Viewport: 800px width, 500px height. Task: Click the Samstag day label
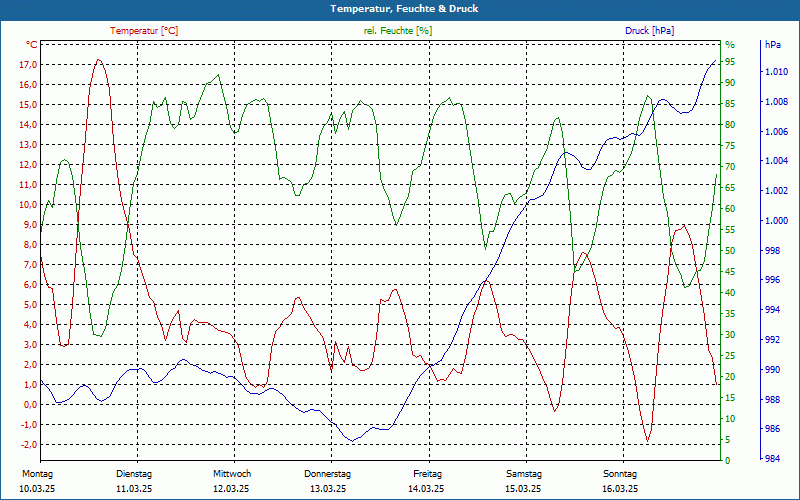(x=523, y=474)
